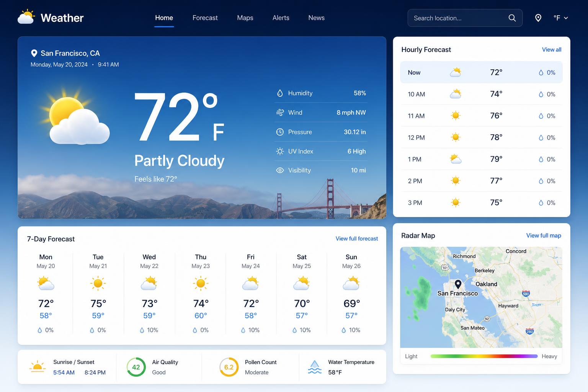This screenshot has width=588, height=392.
Task: Click the Pollen Count 6.2 gauge
Action: tap(229, 367)
